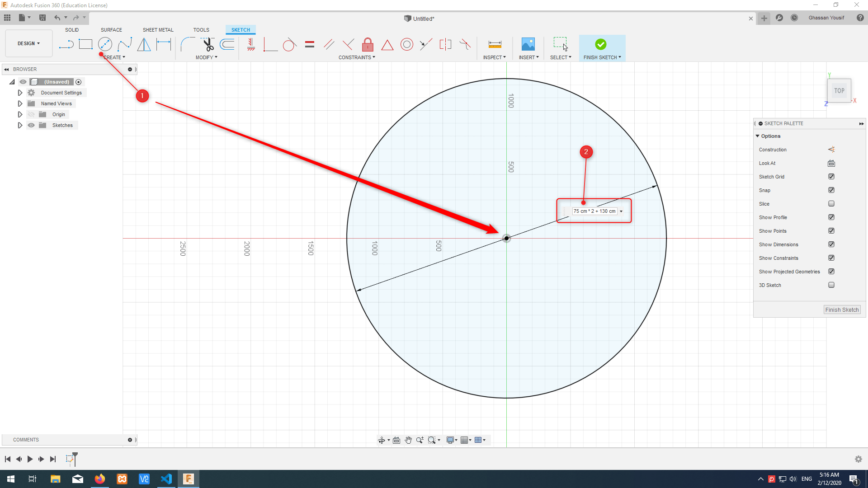Play the timeline
This screenshot has width=868, height=488.
pos(30,459)
